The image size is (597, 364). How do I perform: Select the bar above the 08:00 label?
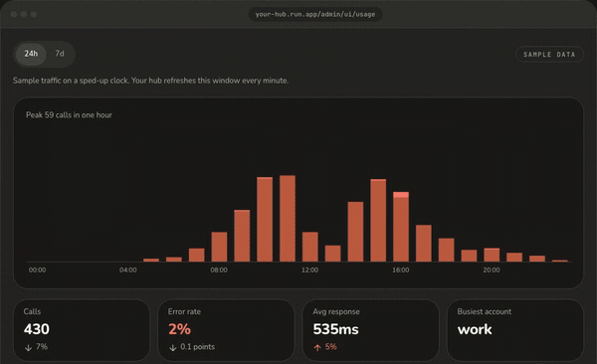pos(219,247)
